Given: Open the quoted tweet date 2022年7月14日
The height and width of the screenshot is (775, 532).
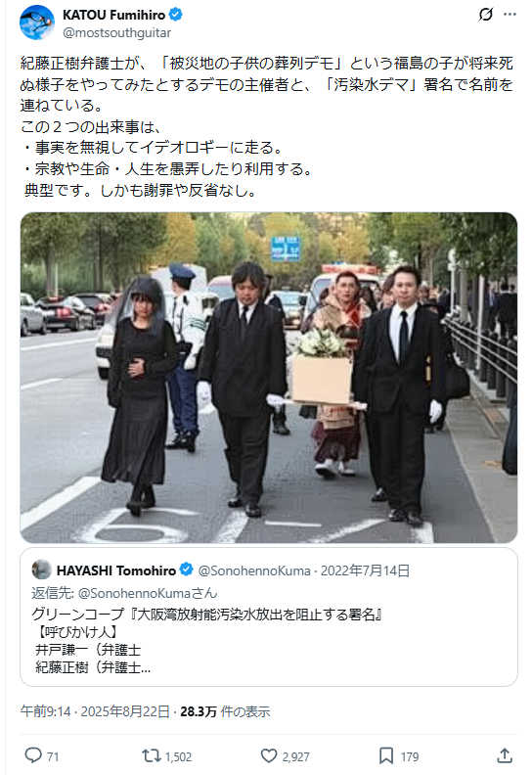Looking at the screenshot, I should pos(365,570).
